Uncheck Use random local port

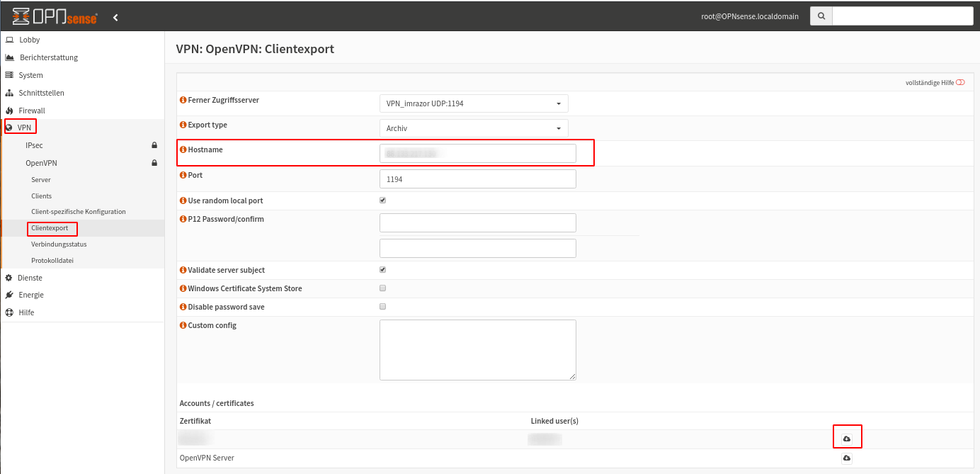coord(383,201)
